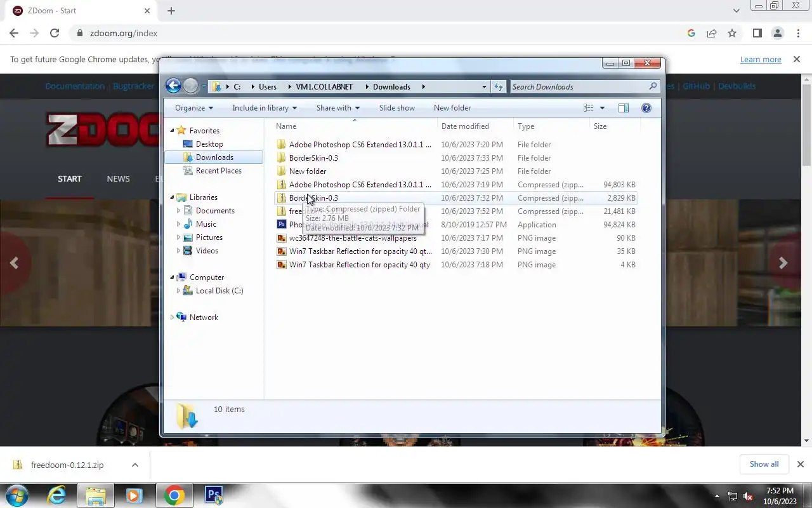Open the Share with menu
This screenshot has width=812, height=508.
coord(338,108)
